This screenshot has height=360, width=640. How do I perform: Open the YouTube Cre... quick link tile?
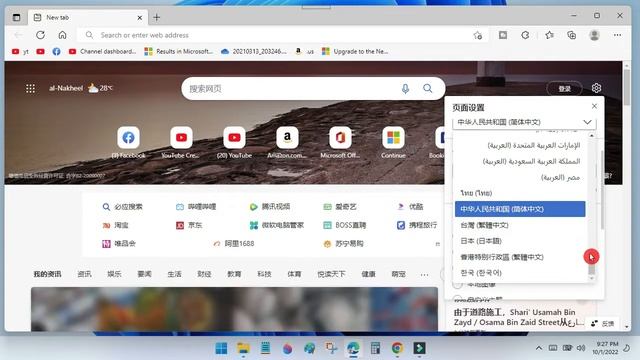(x=181, y=142)
